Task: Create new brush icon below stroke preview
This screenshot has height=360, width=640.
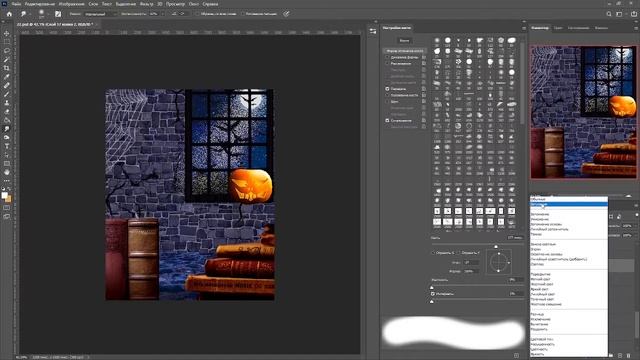Action: (516, 356)
